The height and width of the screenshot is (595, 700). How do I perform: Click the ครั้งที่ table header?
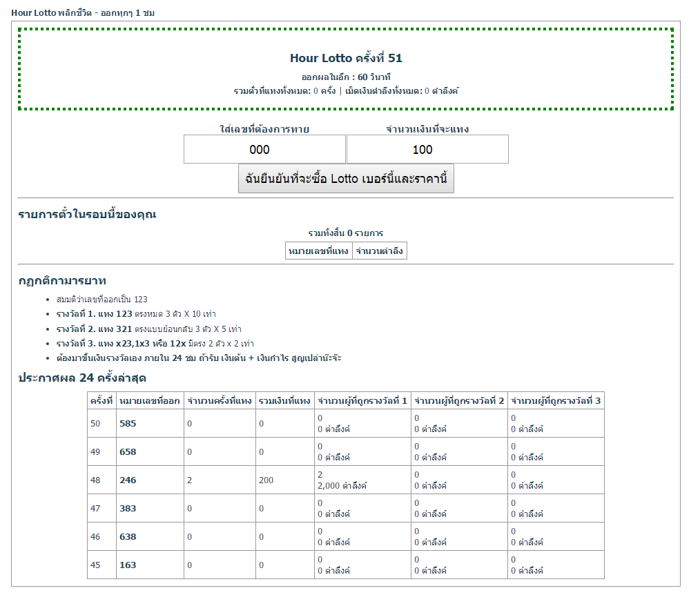[x=101, y=401]
